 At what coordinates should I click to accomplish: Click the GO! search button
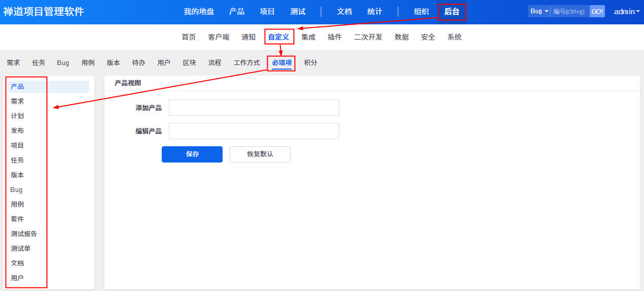(597, 11)
